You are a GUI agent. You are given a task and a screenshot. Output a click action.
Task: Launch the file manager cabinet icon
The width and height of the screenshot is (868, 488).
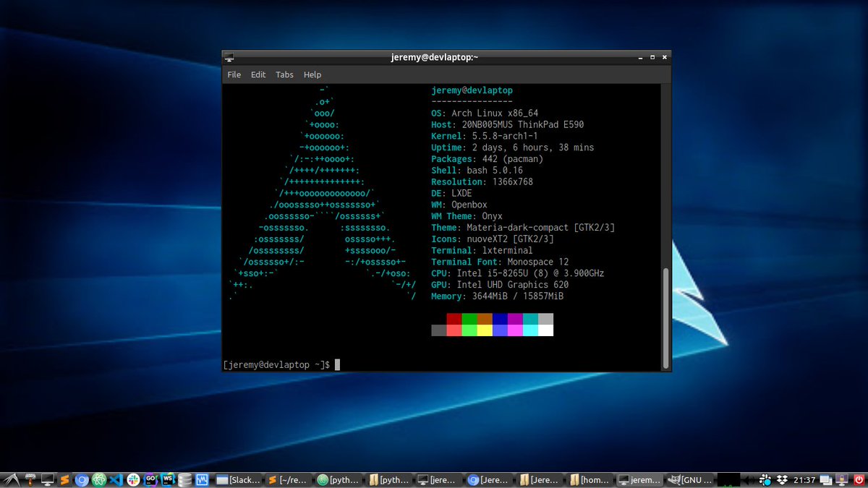(30, 479)
